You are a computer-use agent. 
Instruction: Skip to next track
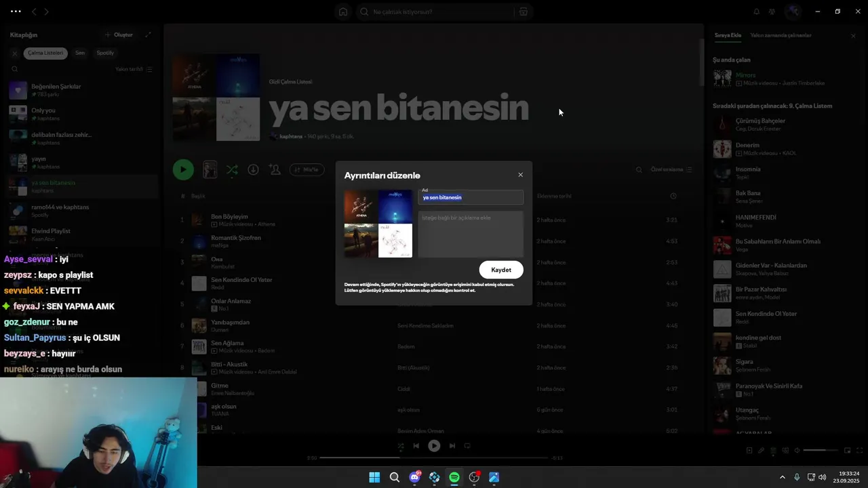pos(452,446)
